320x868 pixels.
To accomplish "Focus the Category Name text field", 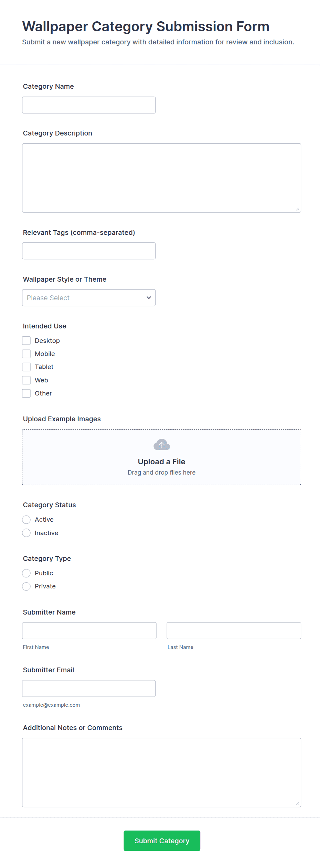I will tap(88, 105).
